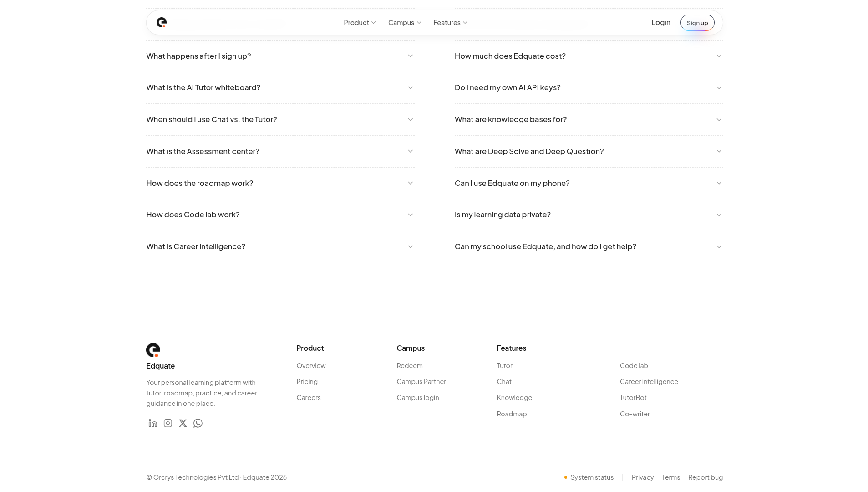Image resolution: width=868 pixels, height=492 pixels.
Task: Expand "What is the Assessment center?"
Action: pyautogui.click(x=280, y=151)
